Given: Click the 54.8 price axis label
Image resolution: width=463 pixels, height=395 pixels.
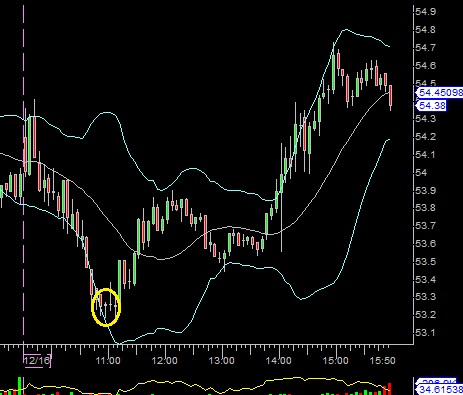Looking at the screenshot, I should click(425, 30).
